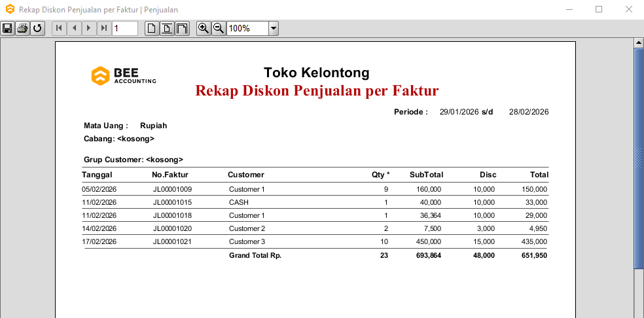Click the grand total quantity 23
The width and height of the screenshot is (644, 318).
coord(384,255)
